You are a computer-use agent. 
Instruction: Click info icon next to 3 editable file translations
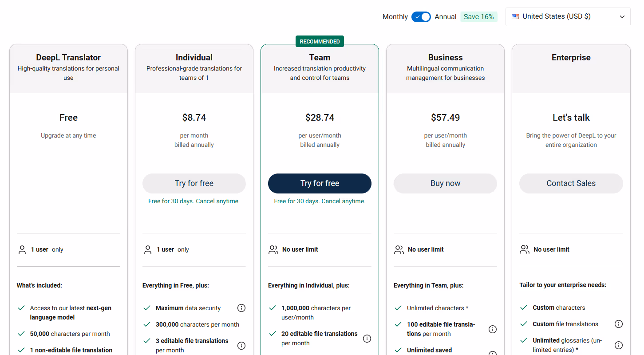tap(241, 345)
